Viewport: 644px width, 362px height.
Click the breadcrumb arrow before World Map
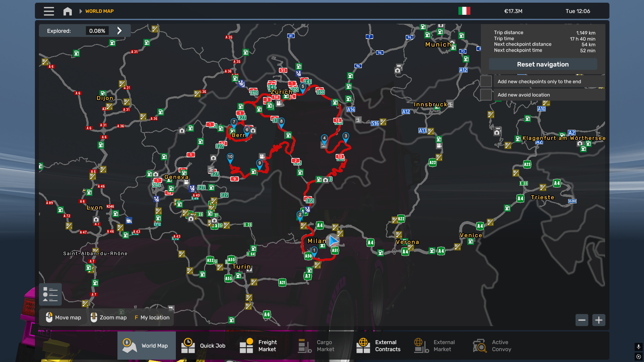(x=81, y=11)
